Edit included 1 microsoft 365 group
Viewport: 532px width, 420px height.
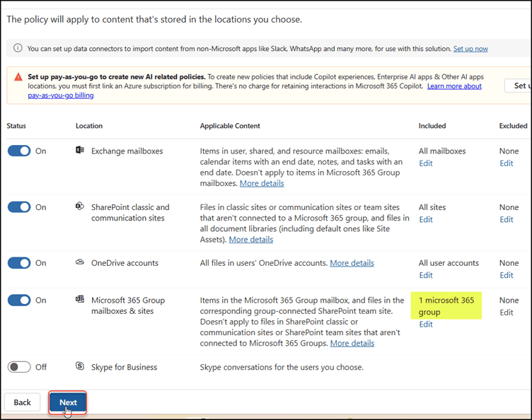point(426,325)
